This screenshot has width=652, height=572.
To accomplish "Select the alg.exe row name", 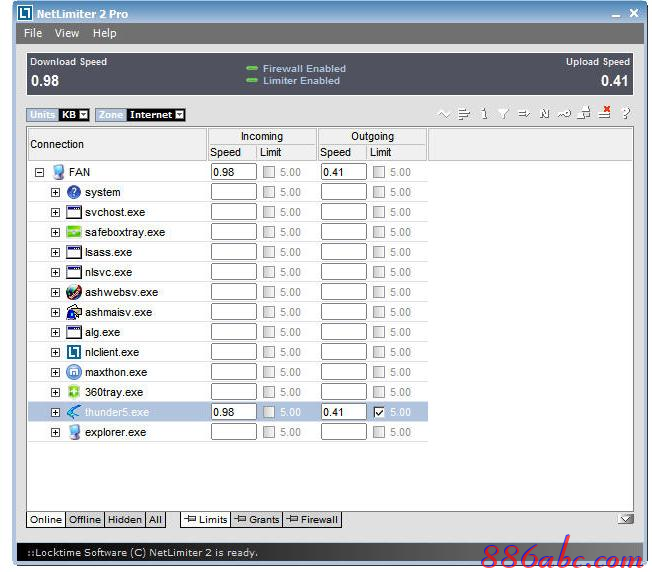I will pos(103,332).
